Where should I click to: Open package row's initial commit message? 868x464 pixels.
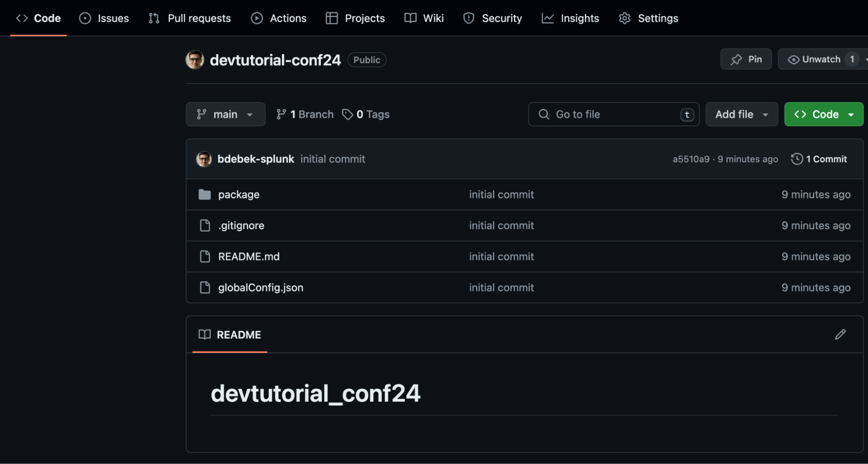(502, 194)
